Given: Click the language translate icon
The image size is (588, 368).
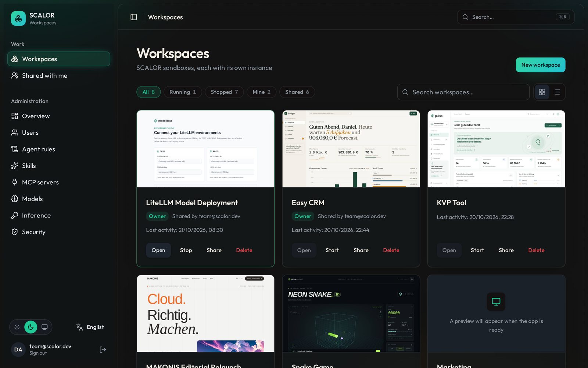Looking at the screenshot, I should coord(79,327).
